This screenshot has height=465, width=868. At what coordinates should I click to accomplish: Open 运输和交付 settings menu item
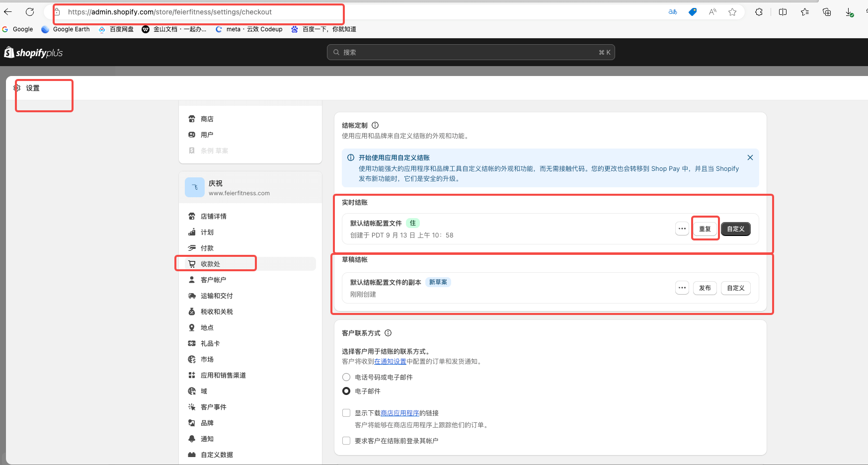point(217,296)
